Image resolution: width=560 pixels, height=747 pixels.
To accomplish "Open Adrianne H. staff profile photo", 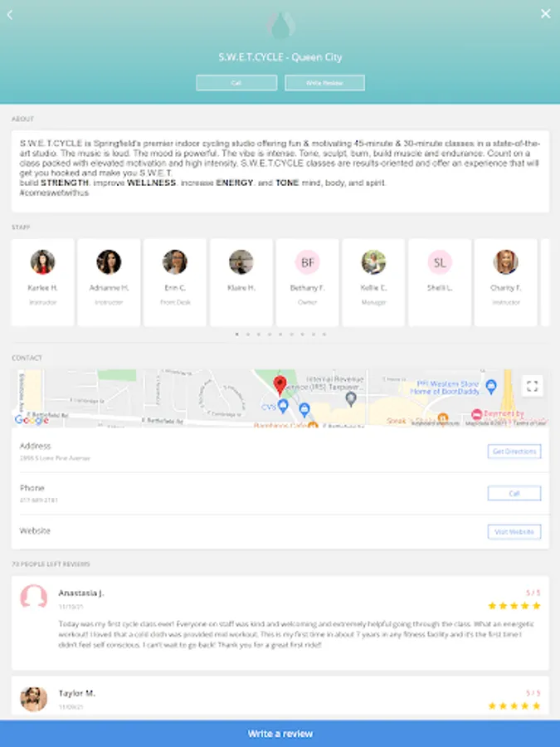I will tap(109, 262).
